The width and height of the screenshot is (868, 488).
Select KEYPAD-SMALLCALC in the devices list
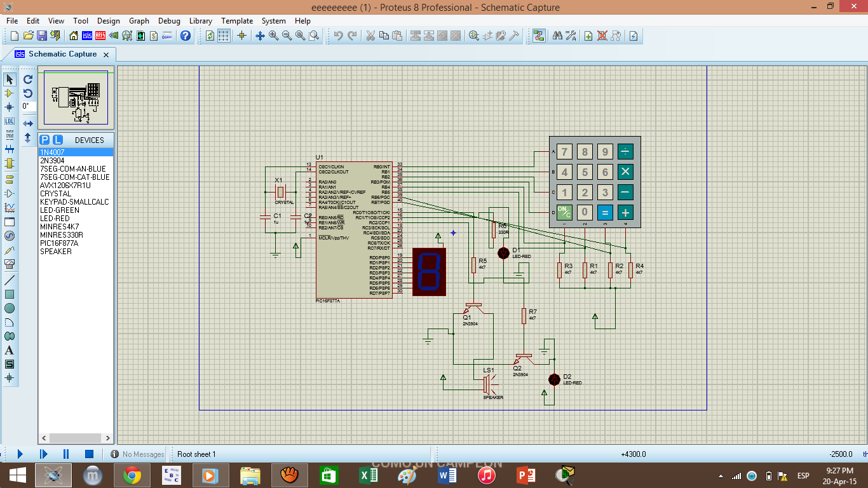coord(74,202)
